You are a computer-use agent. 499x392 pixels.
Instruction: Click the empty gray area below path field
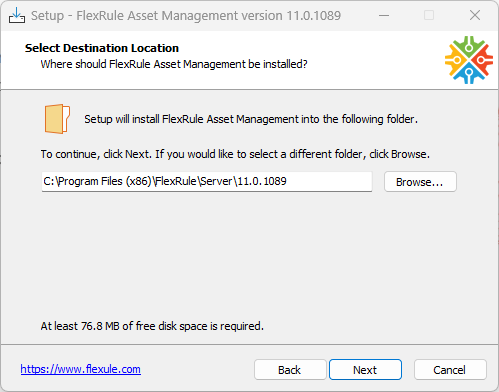coord(249,253)
